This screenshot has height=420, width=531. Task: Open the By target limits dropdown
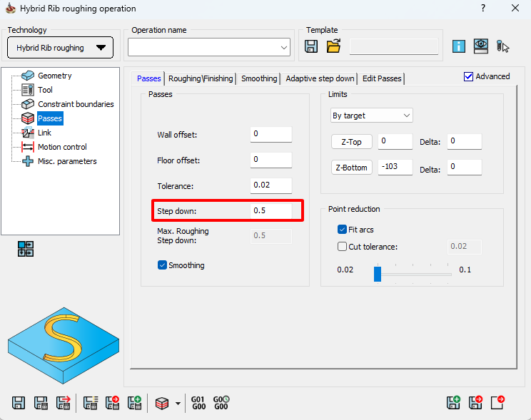(372, 115)
